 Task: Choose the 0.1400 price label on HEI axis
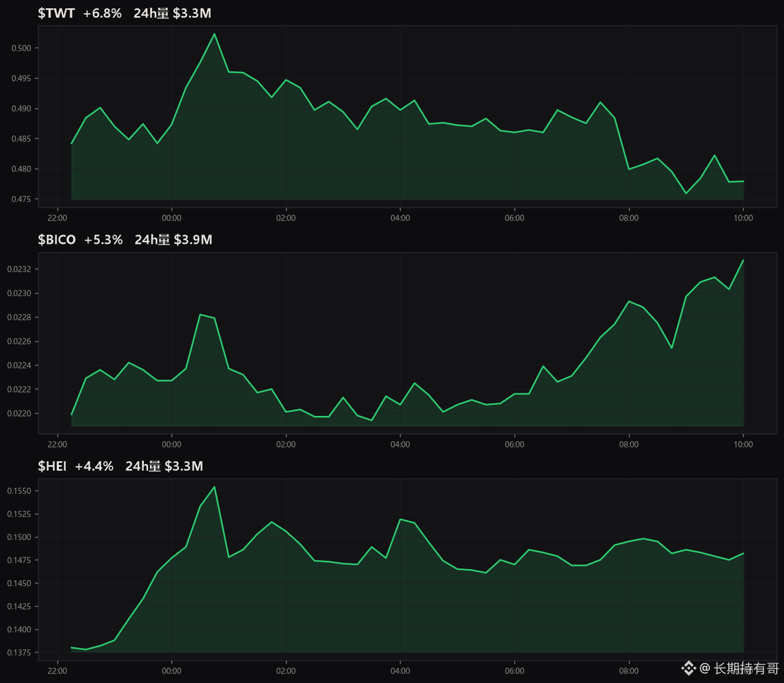(19, 629)
